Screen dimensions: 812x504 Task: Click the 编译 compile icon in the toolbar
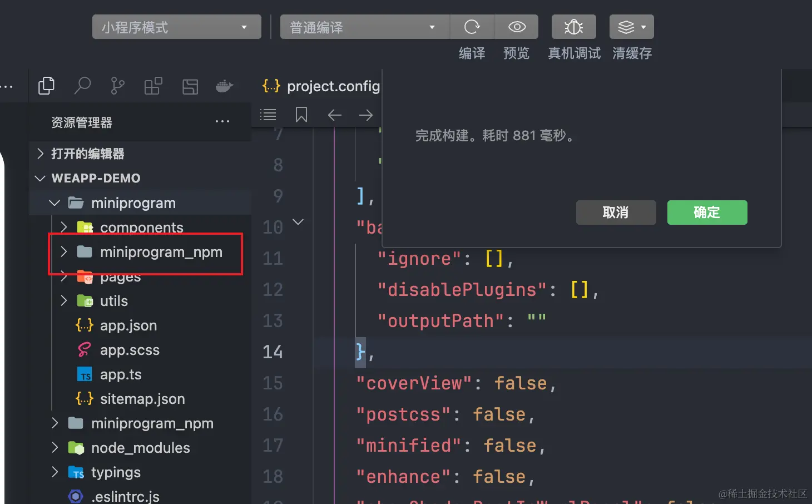(472, 26)
